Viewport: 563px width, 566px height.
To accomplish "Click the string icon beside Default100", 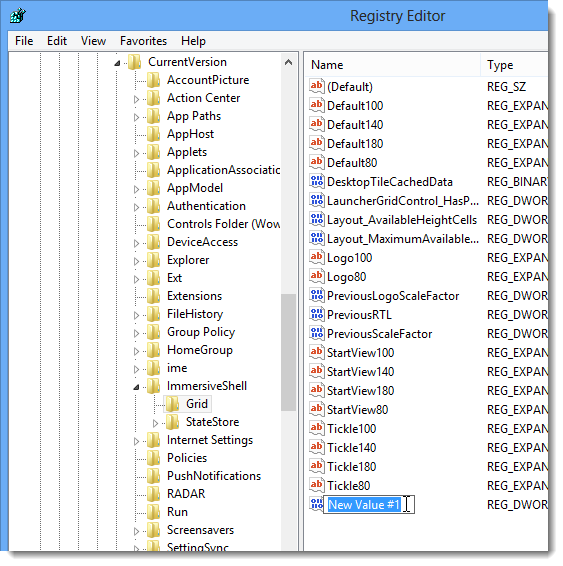I will click(x=317, y=105).
